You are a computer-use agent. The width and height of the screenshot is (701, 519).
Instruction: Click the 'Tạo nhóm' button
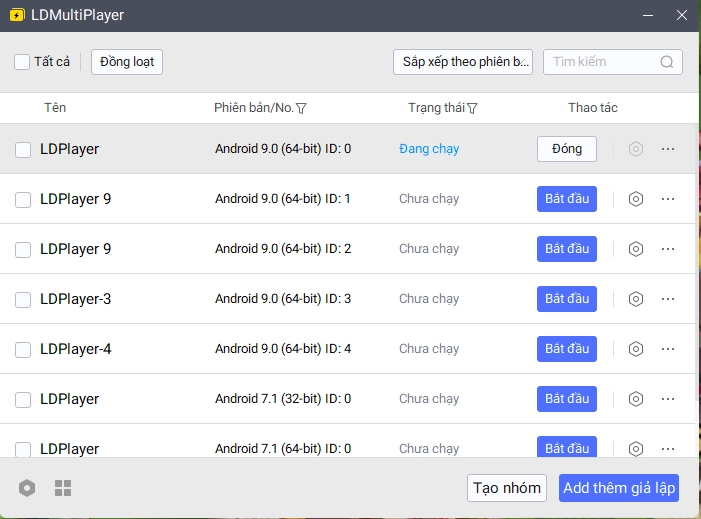[507, 488]
